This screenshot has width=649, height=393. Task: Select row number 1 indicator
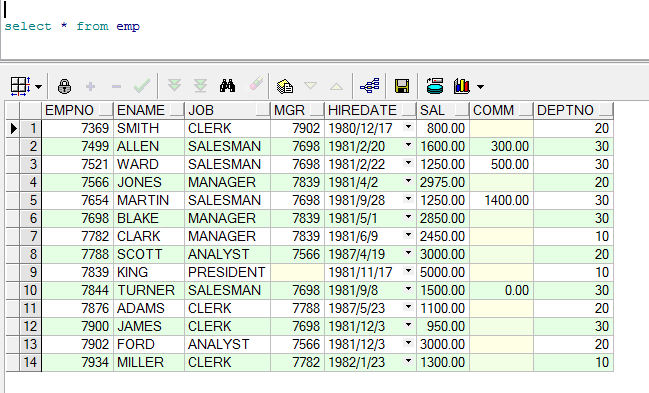30,128
